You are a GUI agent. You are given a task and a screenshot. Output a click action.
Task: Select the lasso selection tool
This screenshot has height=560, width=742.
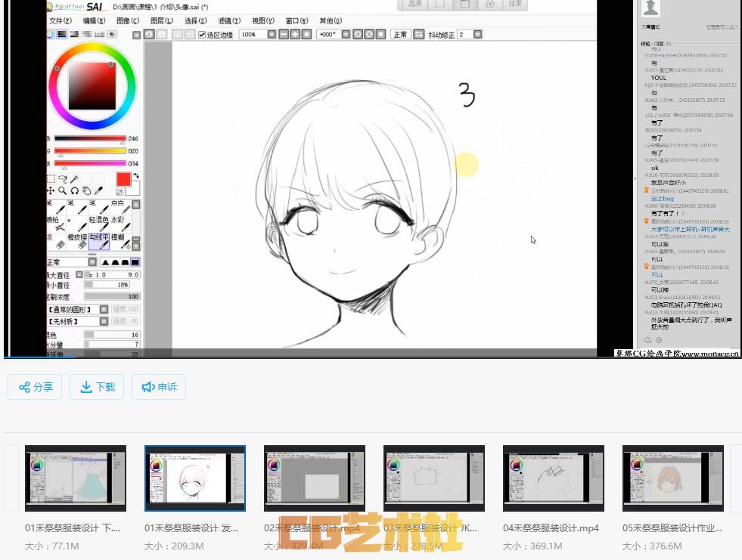tap(63, 179)
